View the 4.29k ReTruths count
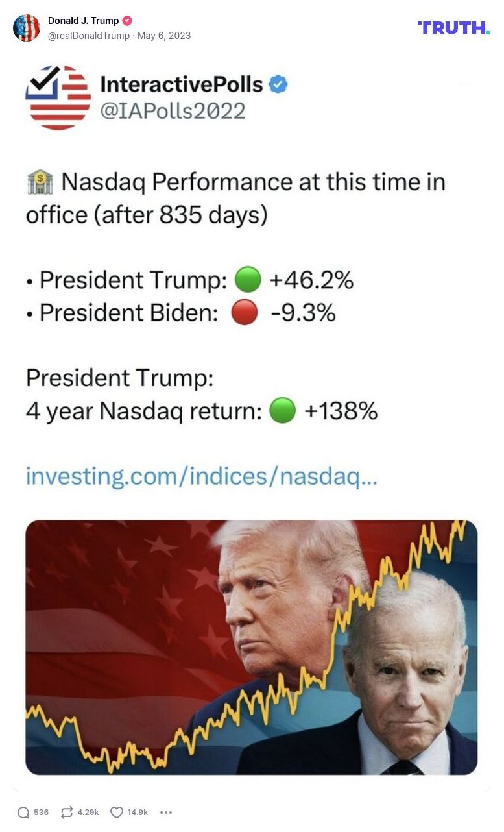Viewport: 504px width, 832px height. (89, 812)
